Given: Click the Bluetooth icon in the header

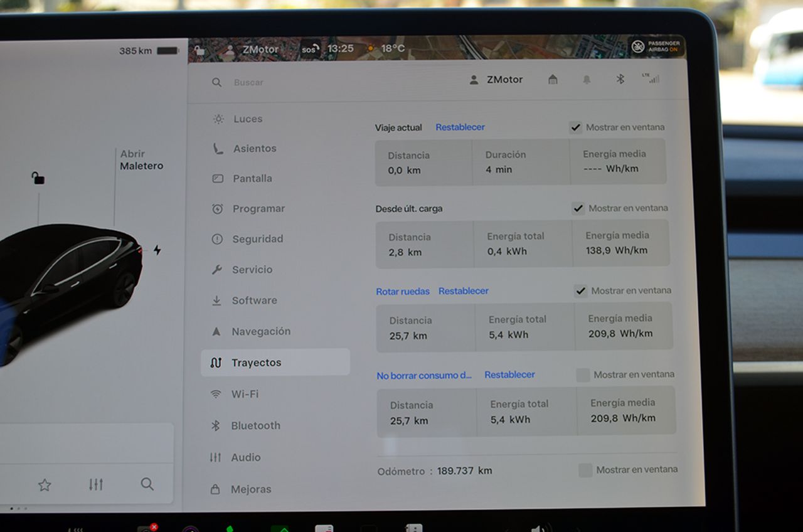Looking at the screenshot, I should [620, 79].
